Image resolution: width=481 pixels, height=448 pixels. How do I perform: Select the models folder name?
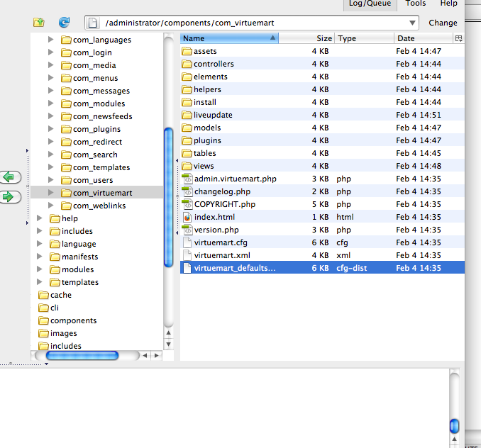pyautogui.click(x=207, y=128)
